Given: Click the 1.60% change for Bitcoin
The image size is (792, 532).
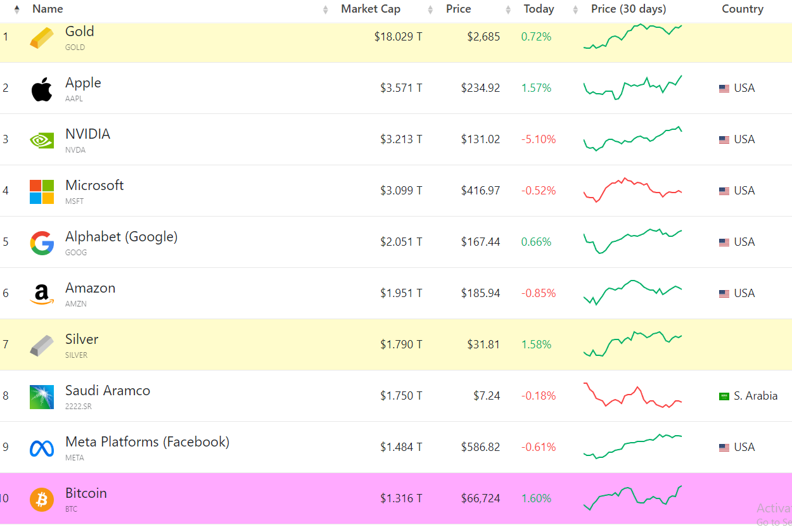Looking at the screenshot, I should [536, 498].
